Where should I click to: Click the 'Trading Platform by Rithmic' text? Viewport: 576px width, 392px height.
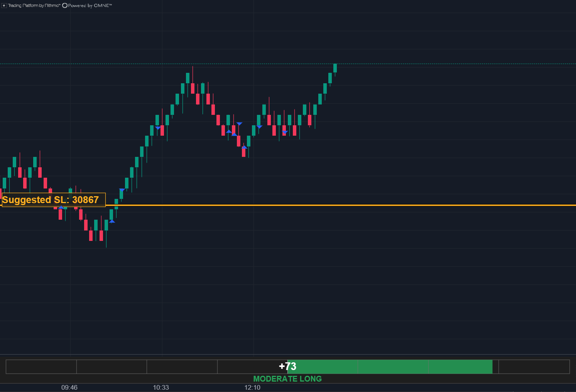pos(34,5)
